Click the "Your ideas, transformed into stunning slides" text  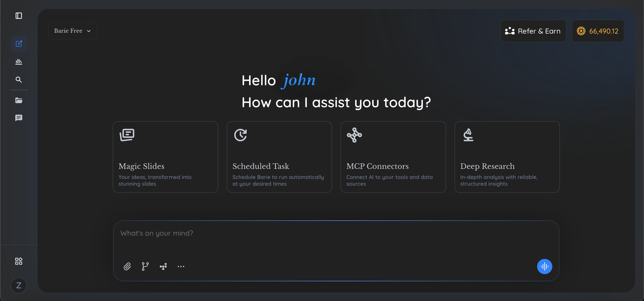155,180
